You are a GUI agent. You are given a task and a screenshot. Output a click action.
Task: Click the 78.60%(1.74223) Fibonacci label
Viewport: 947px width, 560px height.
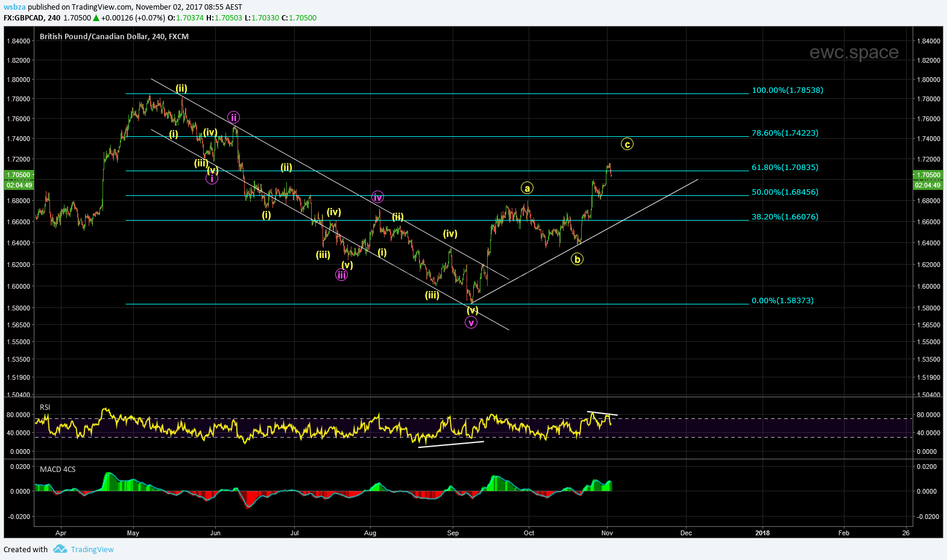785,133
